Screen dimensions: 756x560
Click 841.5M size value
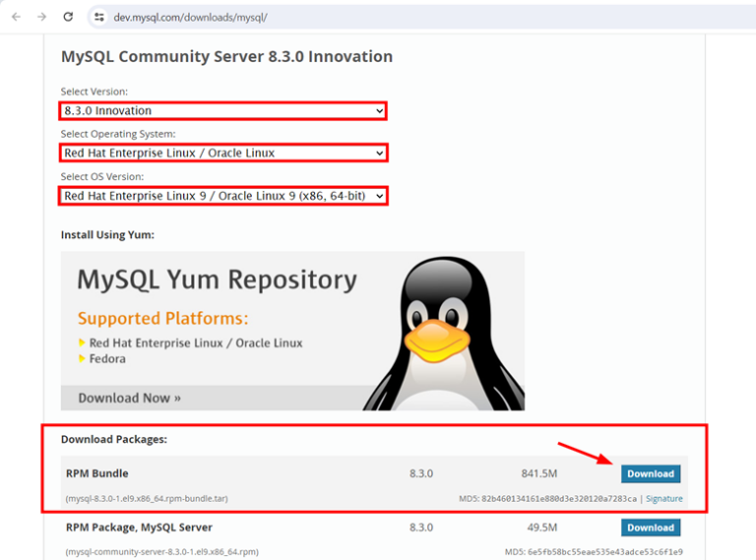point(539,473)
